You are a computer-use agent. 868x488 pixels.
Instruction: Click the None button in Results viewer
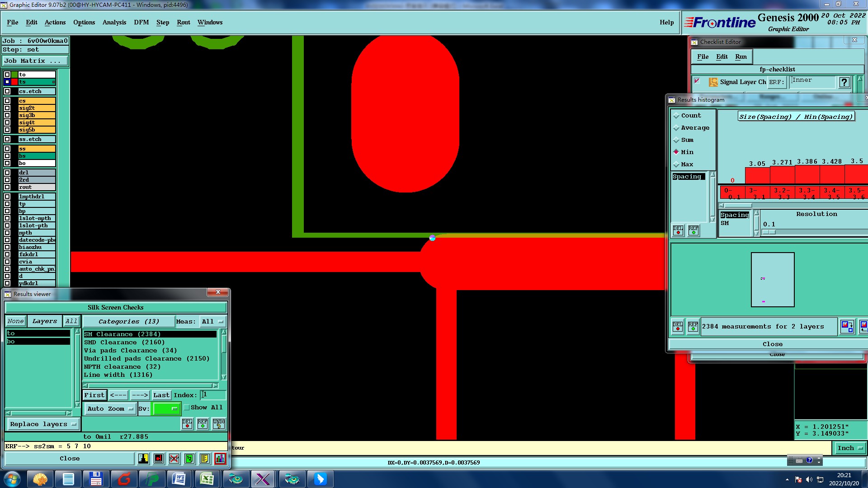(x=15, y=321)
